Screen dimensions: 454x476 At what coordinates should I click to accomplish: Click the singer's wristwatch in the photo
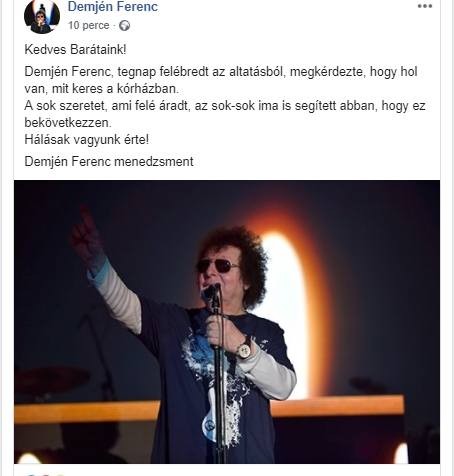[245, 350]
